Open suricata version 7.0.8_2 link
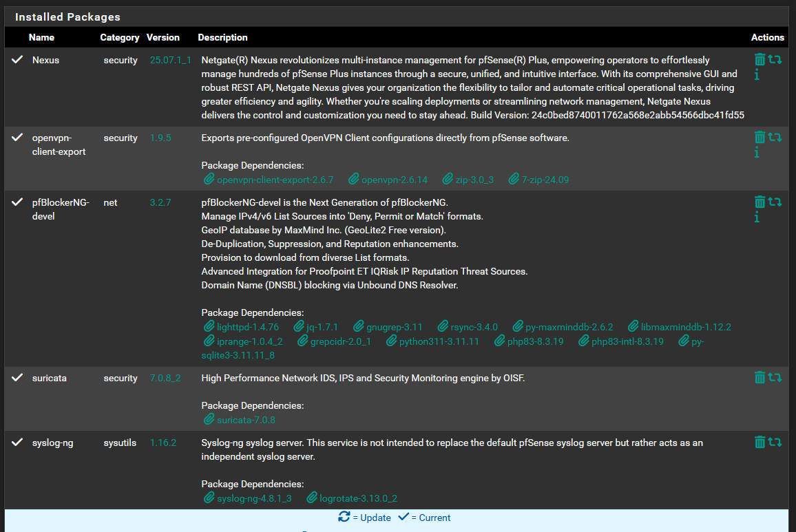 pyautogui.click(x=165, y=378)
